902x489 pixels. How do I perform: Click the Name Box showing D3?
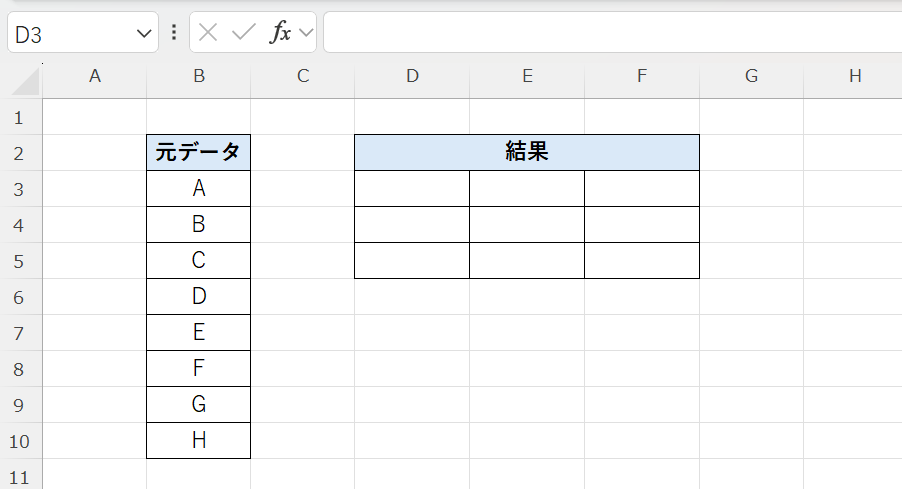(70, 34)
